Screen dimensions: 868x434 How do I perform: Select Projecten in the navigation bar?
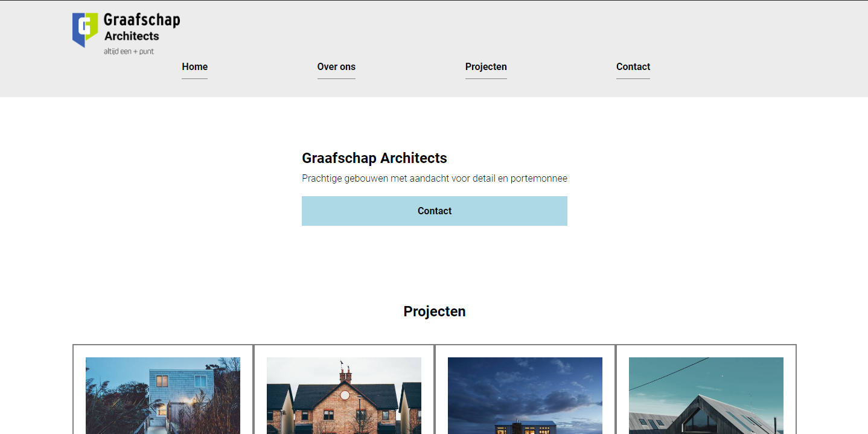[486, 67]
